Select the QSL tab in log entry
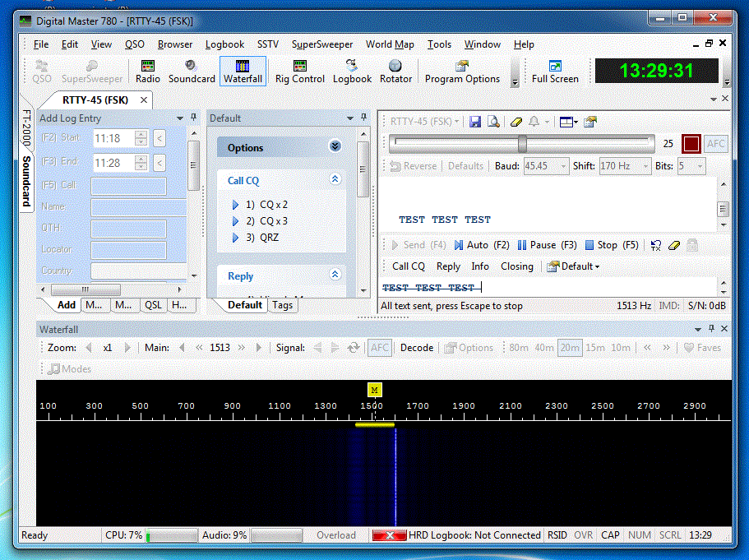This screenshot has width=749, height=560. click(153, 305)
